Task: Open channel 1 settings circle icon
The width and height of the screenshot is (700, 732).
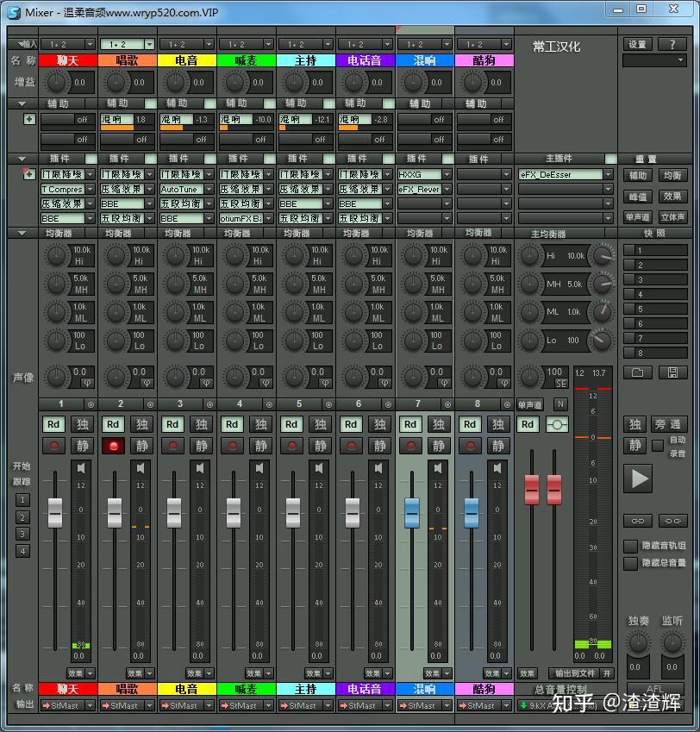Action: pos(91,404)
